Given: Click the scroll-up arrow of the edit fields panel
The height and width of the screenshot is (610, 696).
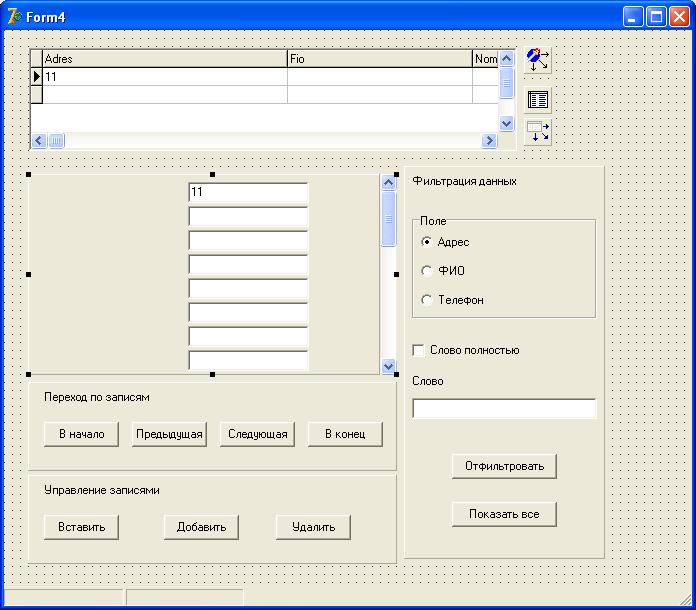Looking at the screenshot, I should tap(388, 182).
